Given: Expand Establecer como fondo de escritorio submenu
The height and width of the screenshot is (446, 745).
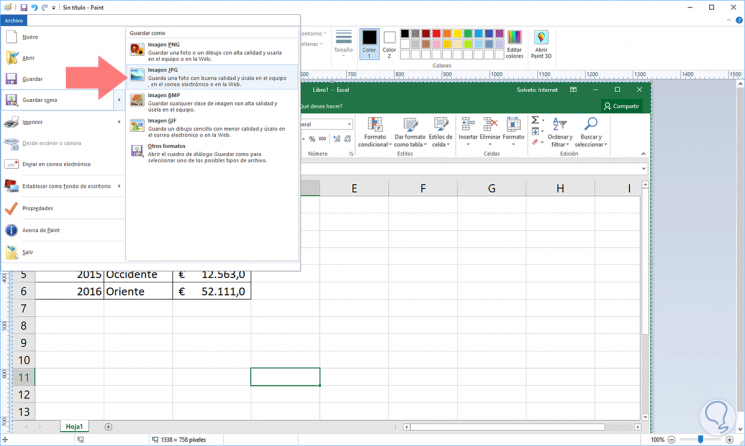Looking at the screenshot, I should (119, 186).
